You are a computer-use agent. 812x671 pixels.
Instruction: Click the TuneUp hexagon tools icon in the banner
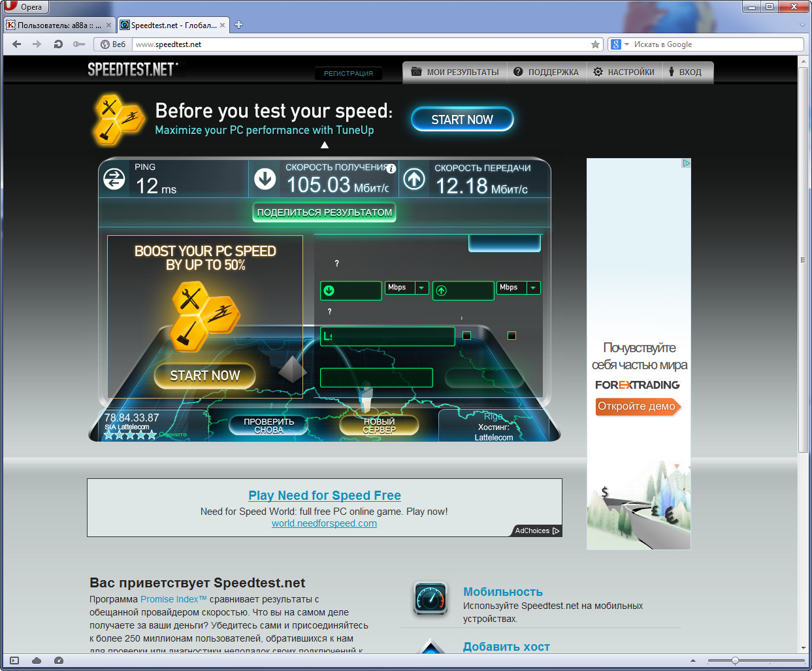[x=118, y=119]
